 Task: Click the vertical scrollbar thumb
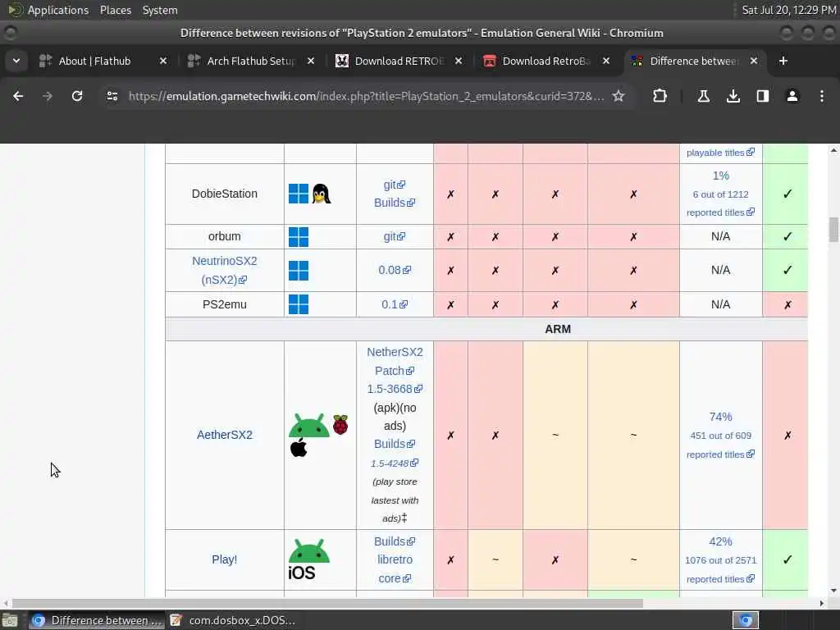(x=833, y=230)
